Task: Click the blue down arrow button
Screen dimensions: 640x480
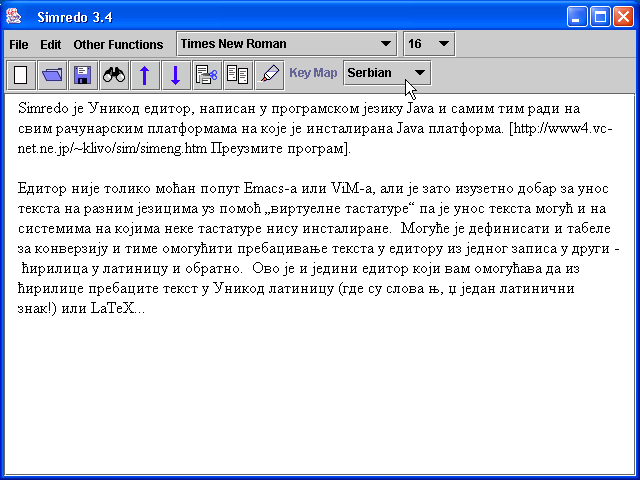Action: [x=175, y=74]
